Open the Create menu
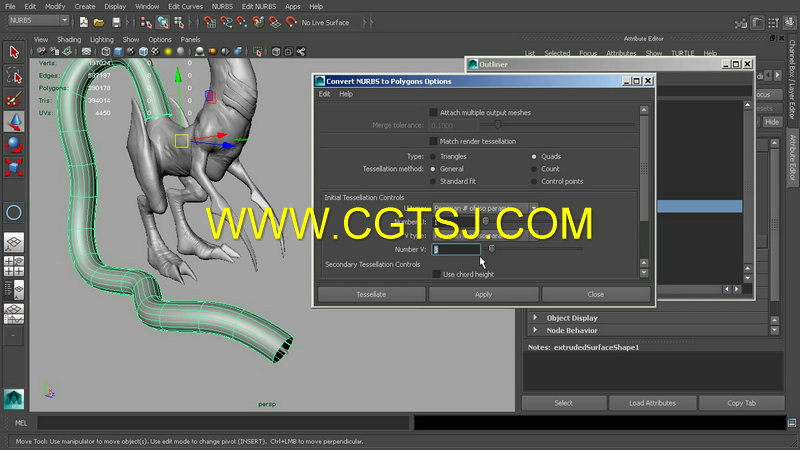Viewport: 800px width, 450px height. (x=85, y=7)
